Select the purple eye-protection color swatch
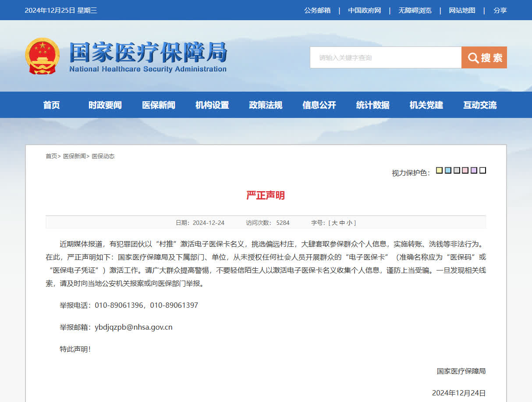This screenshot has height=402, width=532. click(474, 170)
